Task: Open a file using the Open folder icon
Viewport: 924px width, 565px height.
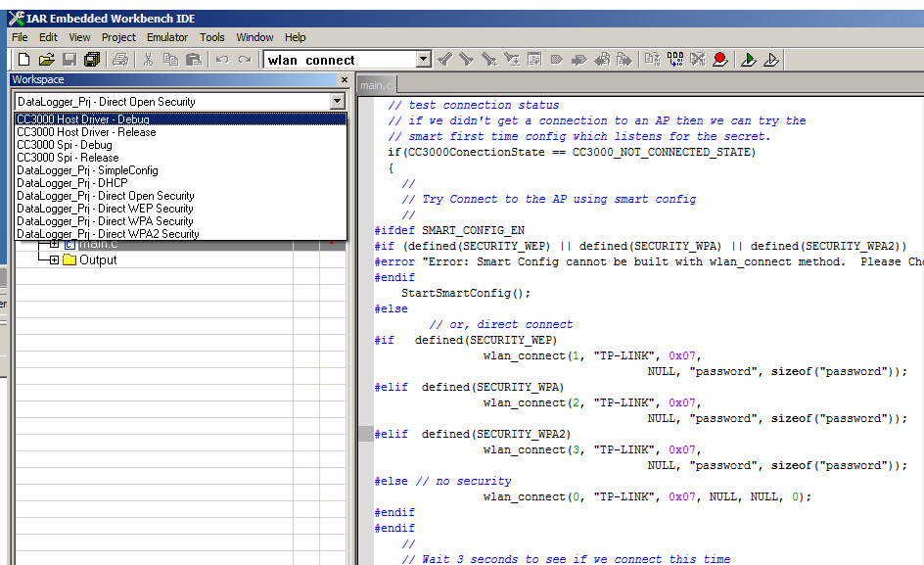Action: (47, 60)
